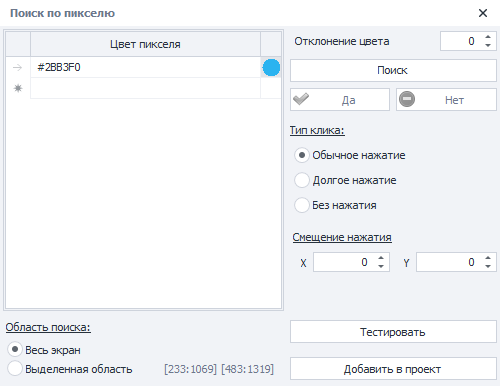The width and height of the screenshot is (500, 386).
Task: Select Обычное нажатие radio button
Action: [302, 155]
